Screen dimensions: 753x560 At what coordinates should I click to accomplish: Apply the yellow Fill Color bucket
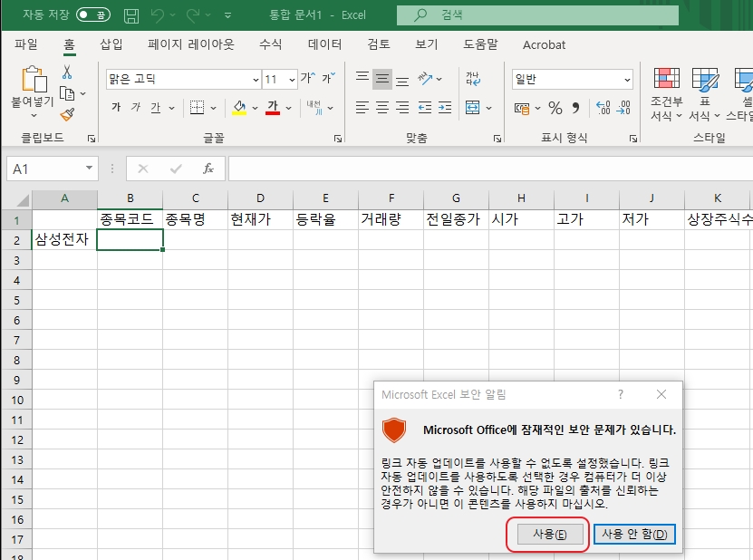[239, 108]
